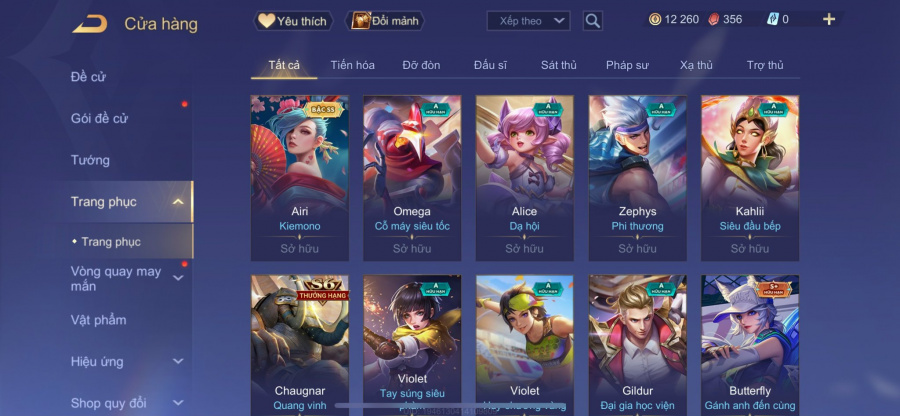Open the search magnifier icon
The height and width of the screenshot is (416, 900).
(x=592, y=21)
